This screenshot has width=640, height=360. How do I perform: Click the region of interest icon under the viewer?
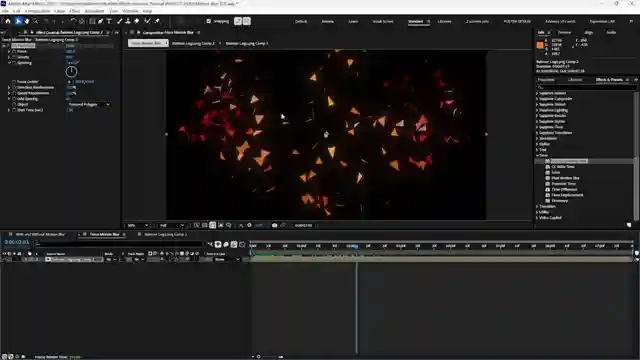[x=221, y=225]
